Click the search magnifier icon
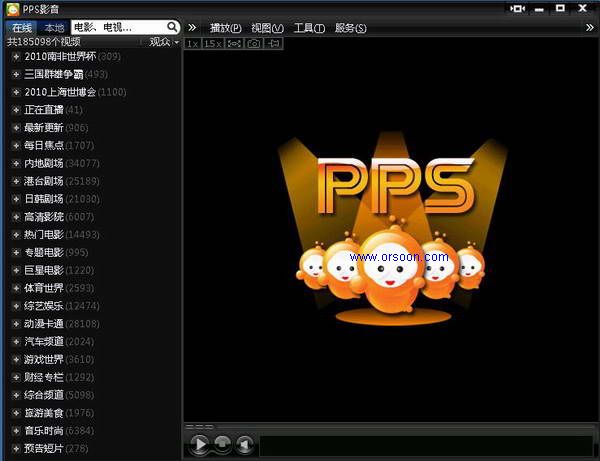 point(173,27)
